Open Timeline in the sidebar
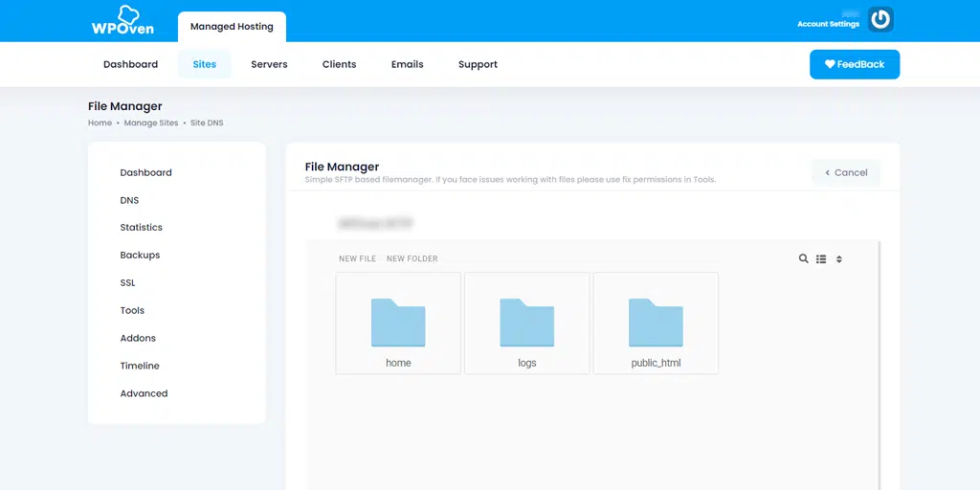The image size is (980, 490). tap(140, 366)
